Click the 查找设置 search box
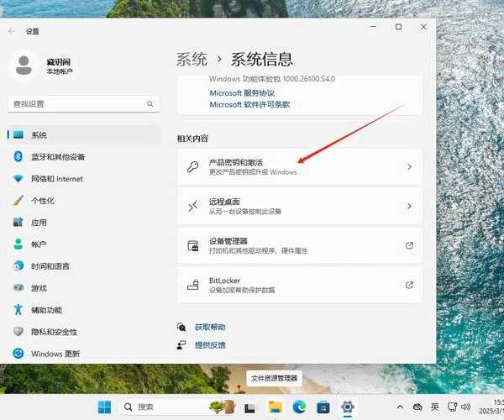This screenshot has height=420, width=504. 81,104
